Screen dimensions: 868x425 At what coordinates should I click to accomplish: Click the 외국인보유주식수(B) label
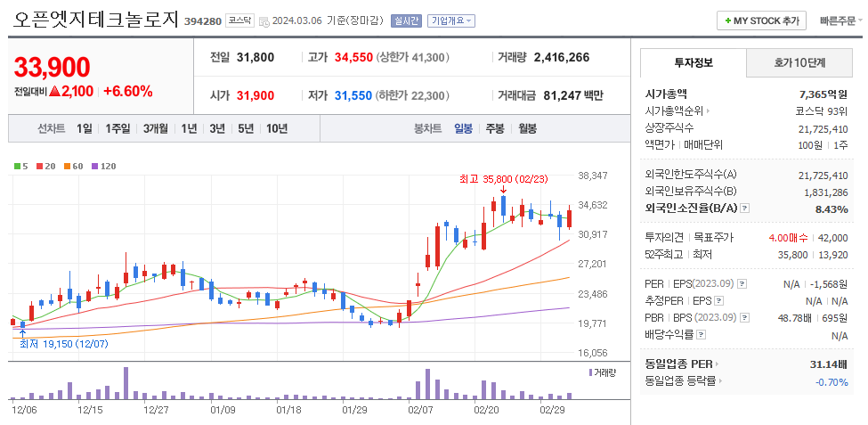click(x=691, y=192)
